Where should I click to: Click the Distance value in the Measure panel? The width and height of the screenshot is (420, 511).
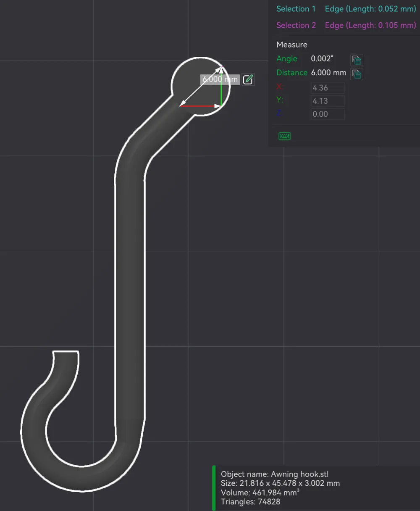pos(328,72)
